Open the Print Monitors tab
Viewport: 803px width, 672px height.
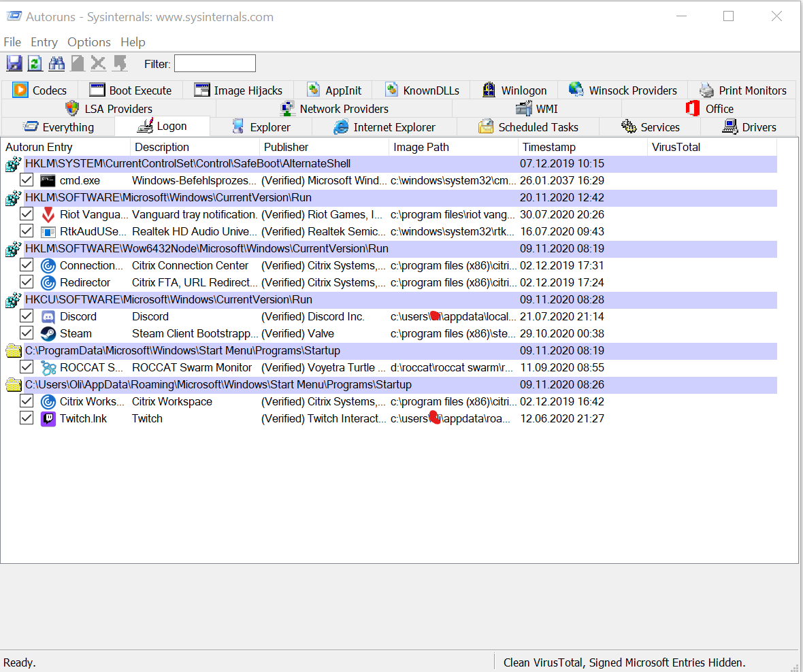(742, 90)
